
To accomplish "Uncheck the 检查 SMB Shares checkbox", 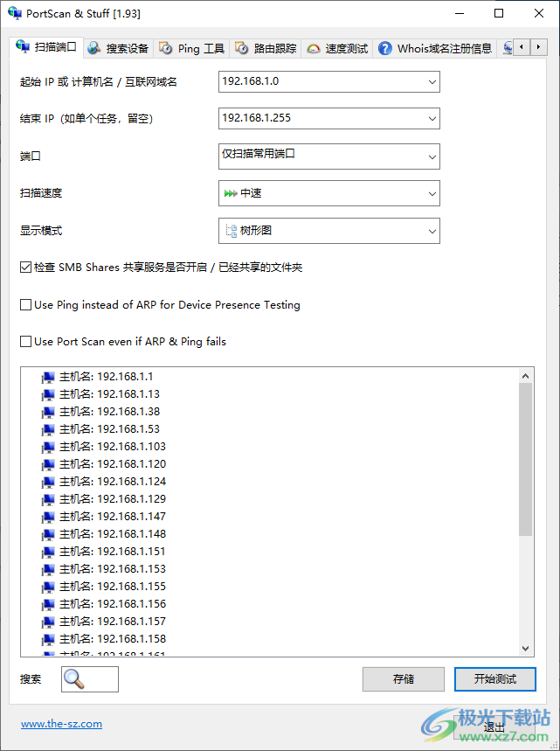I will pyautogui.click(x=26, y=268).
